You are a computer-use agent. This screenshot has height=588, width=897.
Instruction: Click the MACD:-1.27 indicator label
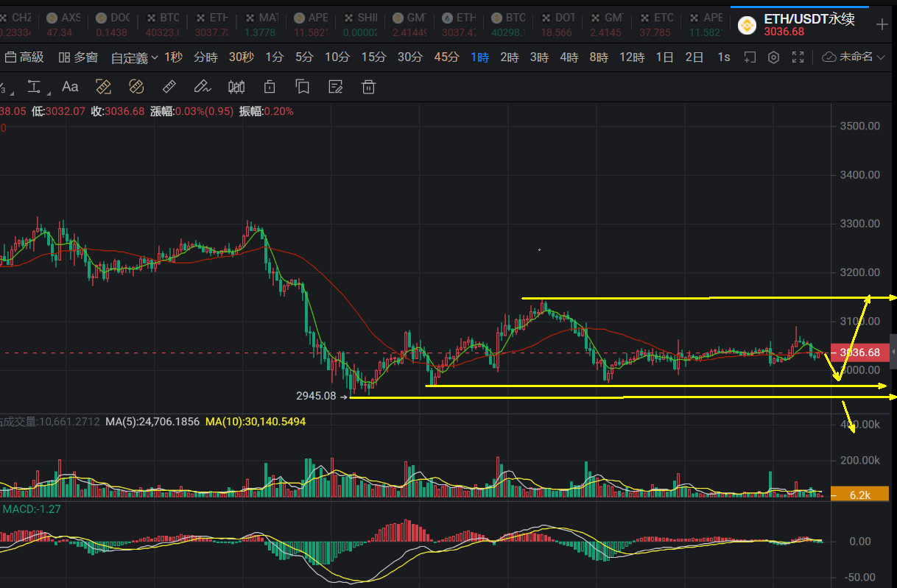pos(31,509)
